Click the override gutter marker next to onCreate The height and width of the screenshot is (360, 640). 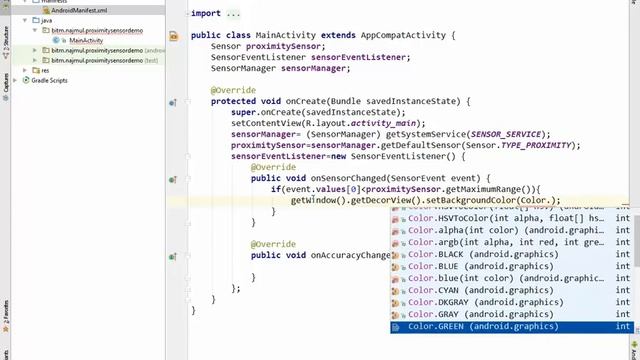(173, 102)
